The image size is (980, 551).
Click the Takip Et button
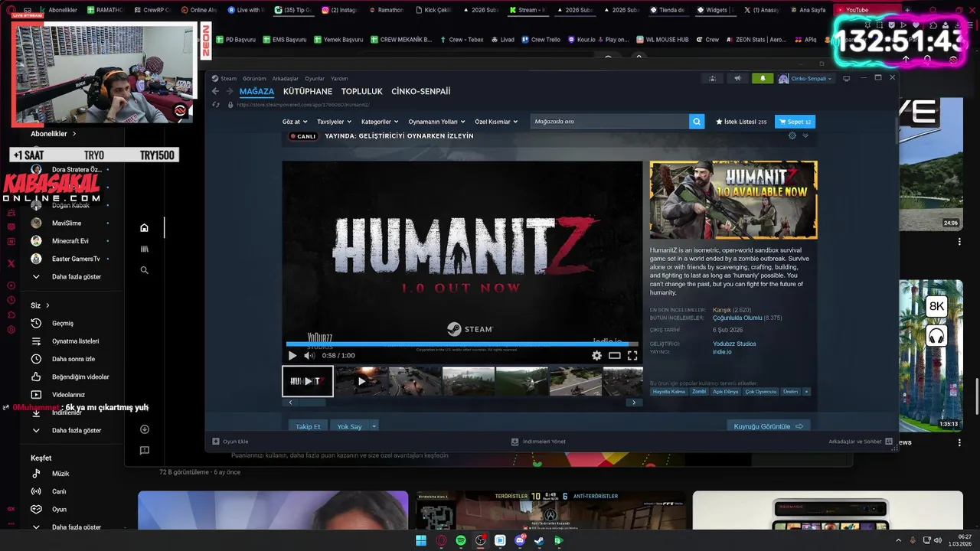(x=308, y=426)
